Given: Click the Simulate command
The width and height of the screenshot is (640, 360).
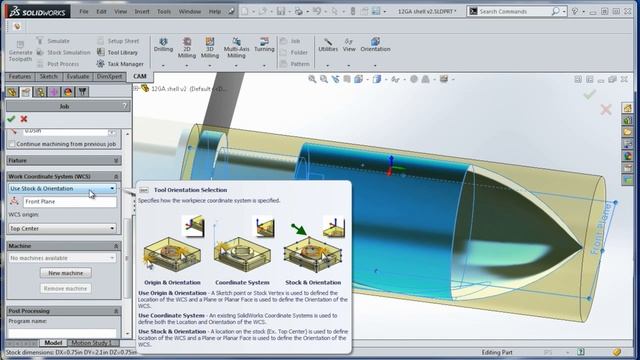Looking at the screenshot, I should click(53, 41).
